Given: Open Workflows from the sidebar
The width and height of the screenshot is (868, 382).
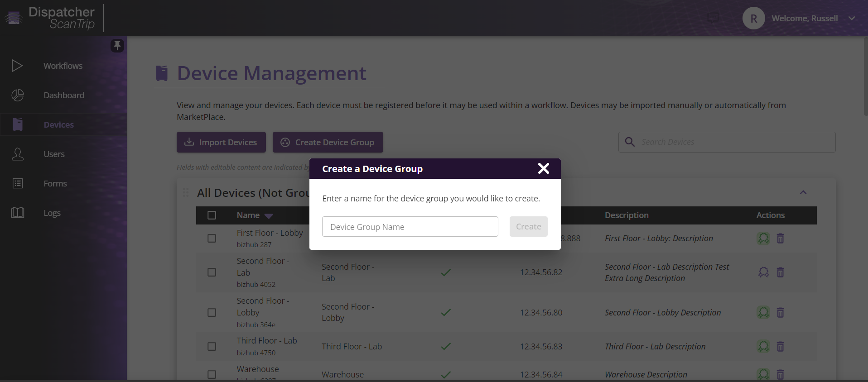Looking at the screenshot, I should [63, 66].
